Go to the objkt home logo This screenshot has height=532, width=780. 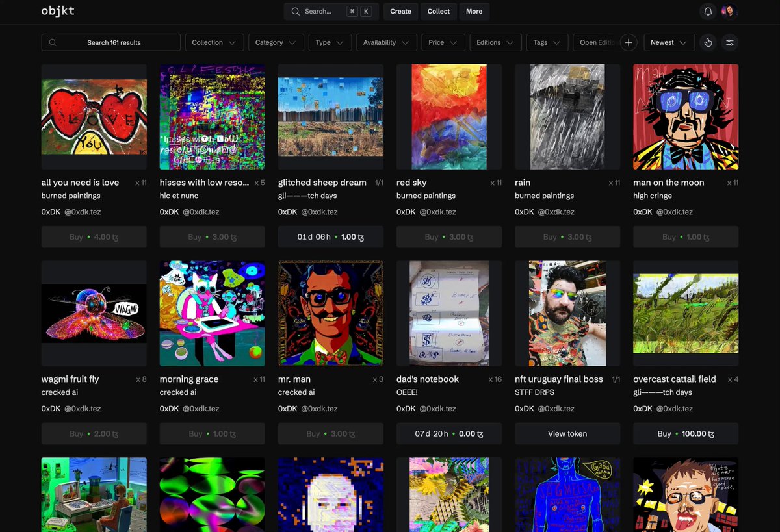point(58,11)
